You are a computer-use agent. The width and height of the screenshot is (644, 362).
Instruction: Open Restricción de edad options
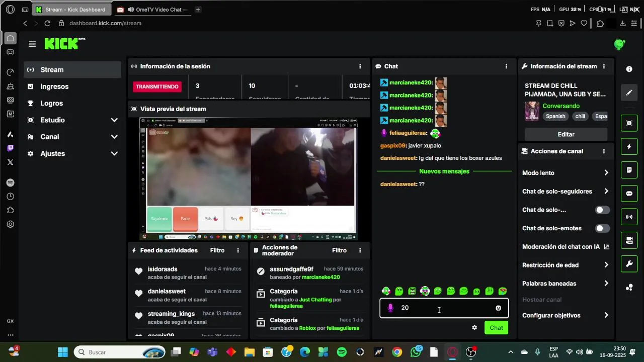tap(566, 265)
